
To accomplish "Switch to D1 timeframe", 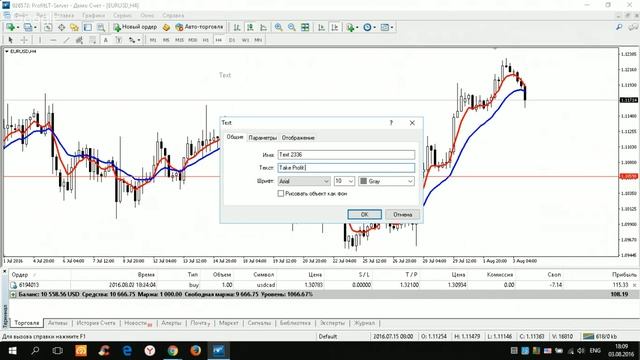I will pyautogui.click(x=232, y=40).
